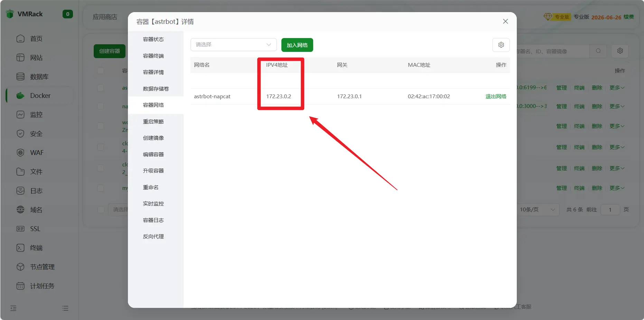The width and height of the screenshot is (644, 320).
Task: Click the page number input field
Action: [610, 210]
